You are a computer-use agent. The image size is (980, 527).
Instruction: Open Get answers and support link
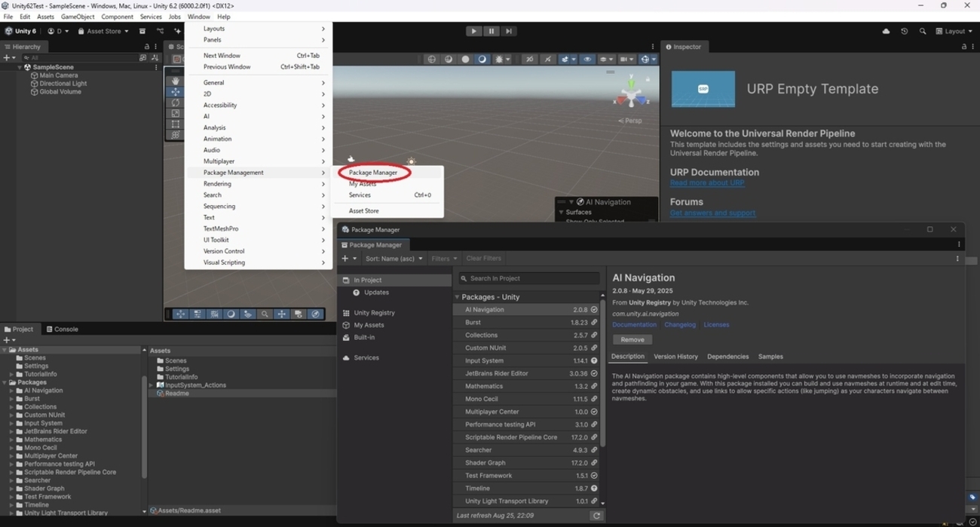(712, 213)
